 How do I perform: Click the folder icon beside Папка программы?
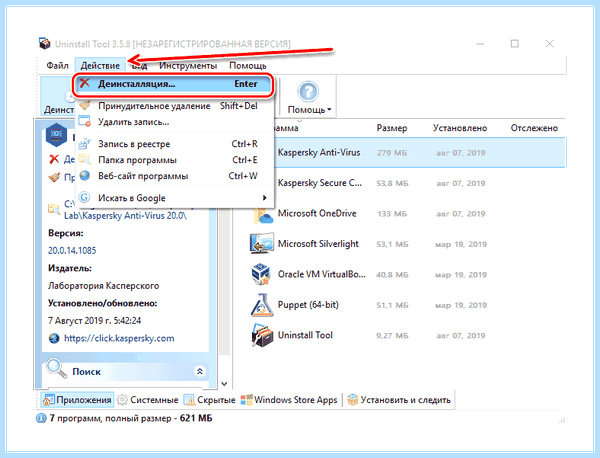84,159
